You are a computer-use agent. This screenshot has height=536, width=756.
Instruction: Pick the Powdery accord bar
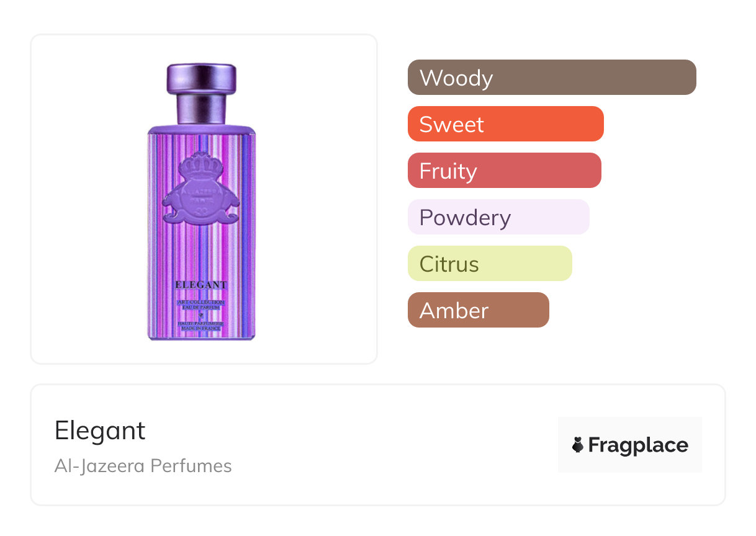(x=498, y=217)
